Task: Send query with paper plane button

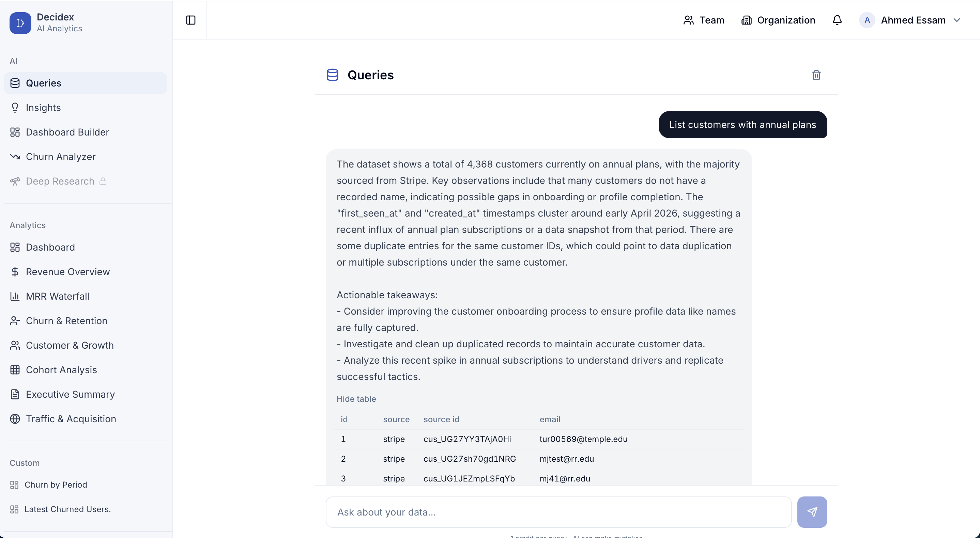Action: [812, 512]
